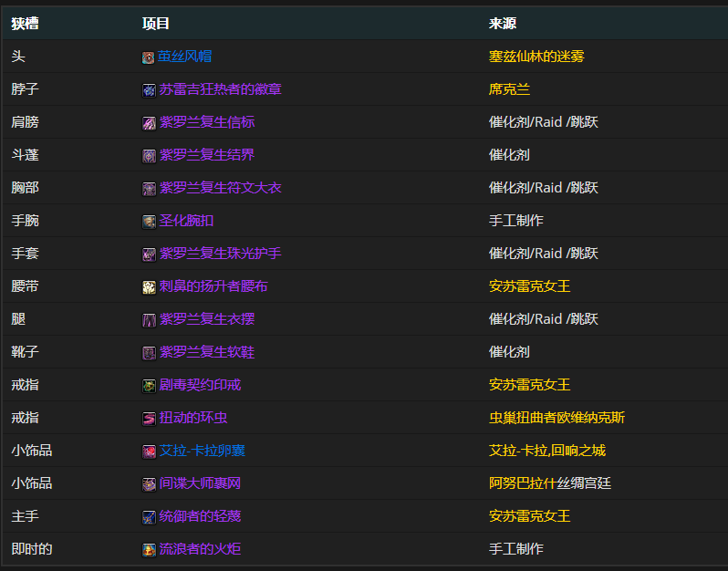Click the 艾拉-卡拉卵囊 item icon
The width and height of the screenshot is (728, 571).
click(x=149, y=452)
